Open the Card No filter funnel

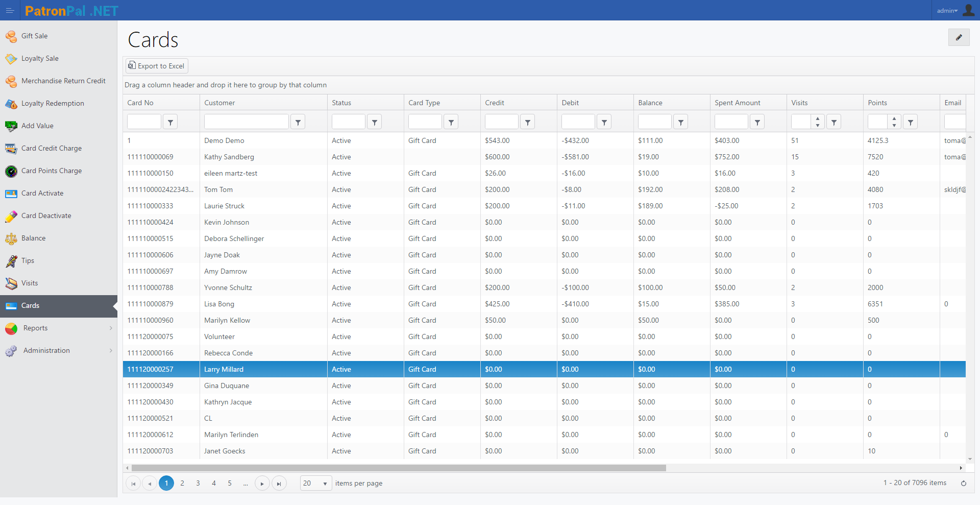pos(170,122)
